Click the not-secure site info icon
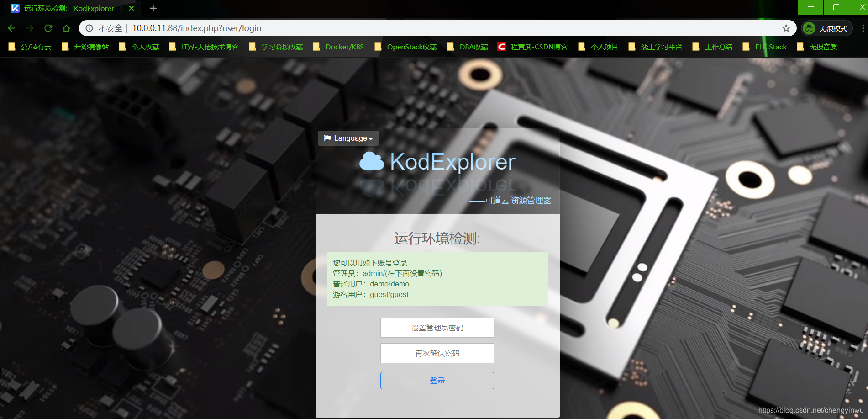This screenshot has height=419, width=868. pos(89,28)
